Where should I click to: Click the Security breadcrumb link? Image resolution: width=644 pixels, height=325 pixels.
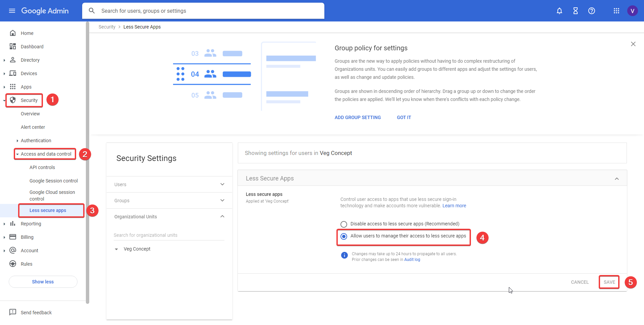point(107,27)
